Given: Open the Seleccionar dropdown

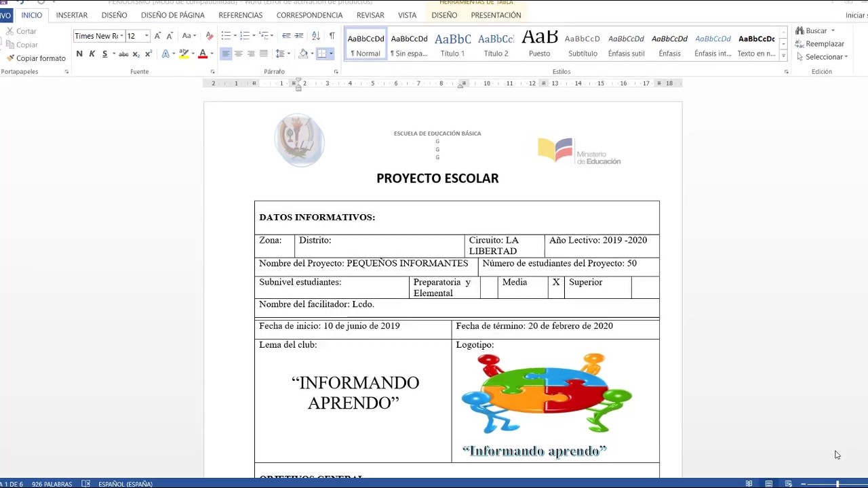Looking at the screenshot, I should [x=823, y=57].
